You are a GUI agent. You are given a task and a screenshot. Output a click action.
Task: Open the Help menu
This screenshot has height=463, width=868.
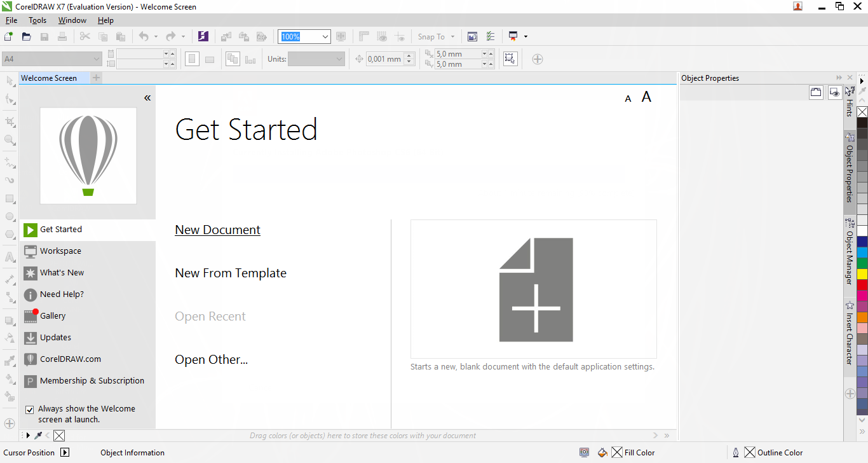tap(105, 20)
